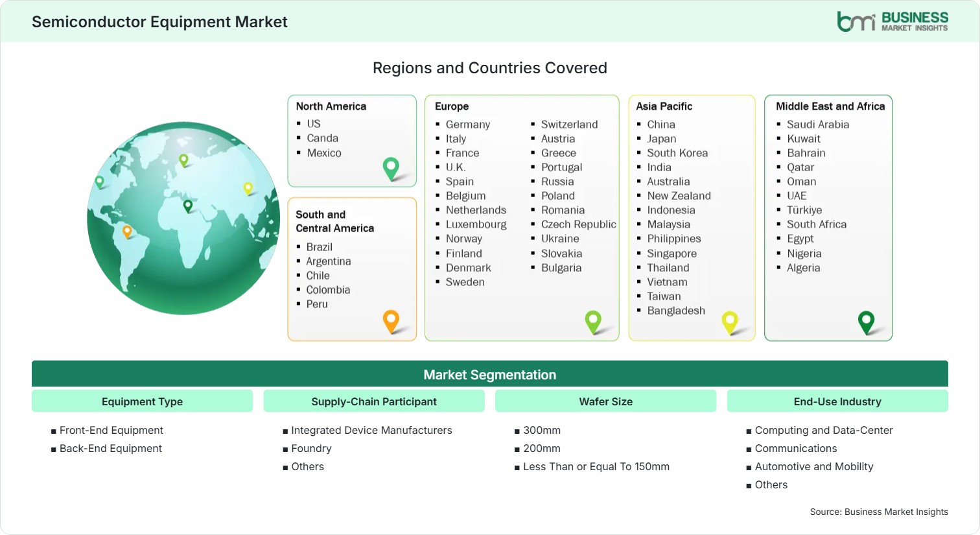Viewport: 980px width, 535px height.
Task: Click 'Colombia' in the list
Action: (x=328, y=290)
